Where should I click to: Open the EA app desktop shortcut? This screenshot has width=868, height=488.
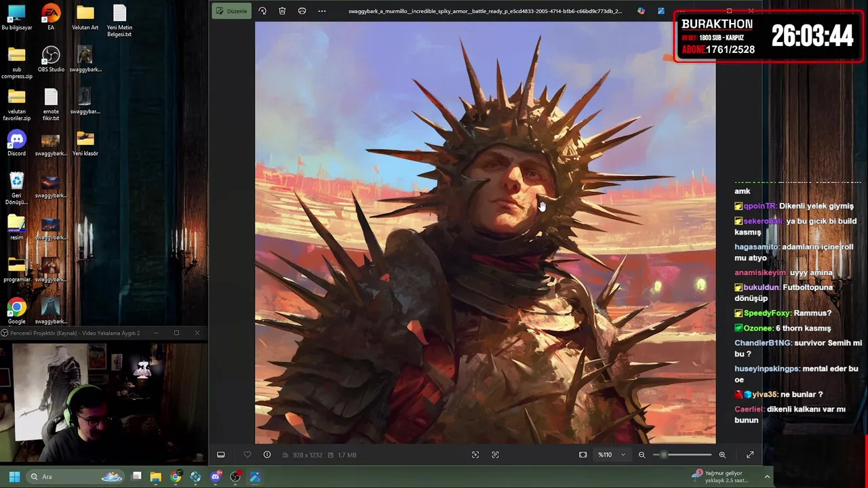51,18
